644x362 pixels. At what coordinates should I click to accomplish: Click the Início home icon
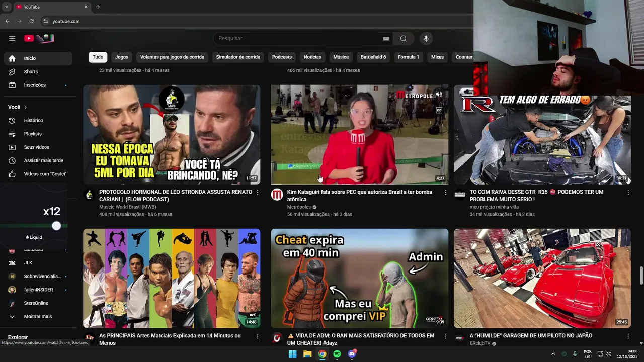coord(12,58)
